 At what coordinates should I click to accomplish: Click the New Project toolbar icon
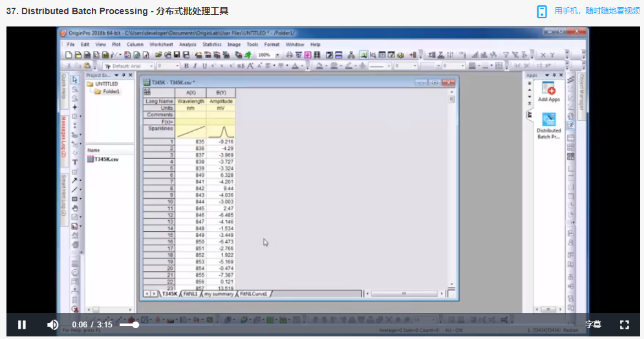pyautogui.click(x=69, y=55)
